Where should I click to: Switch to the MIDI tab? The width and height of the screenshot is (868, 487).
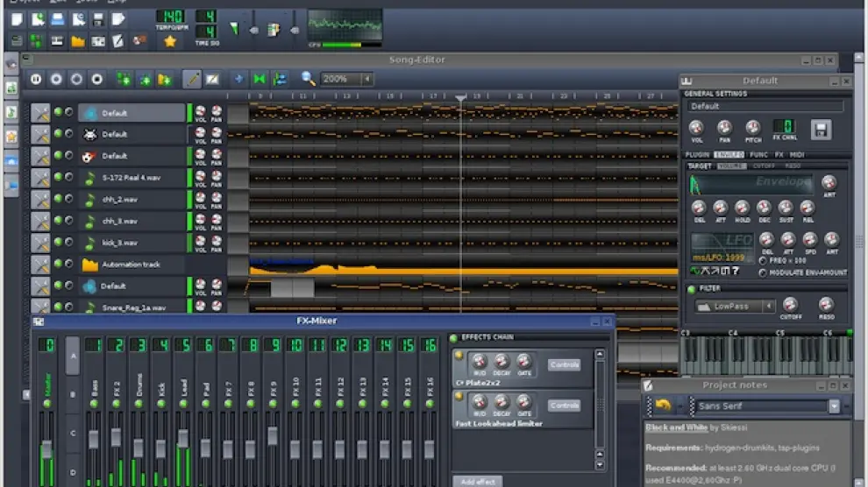tap(797, 155)
